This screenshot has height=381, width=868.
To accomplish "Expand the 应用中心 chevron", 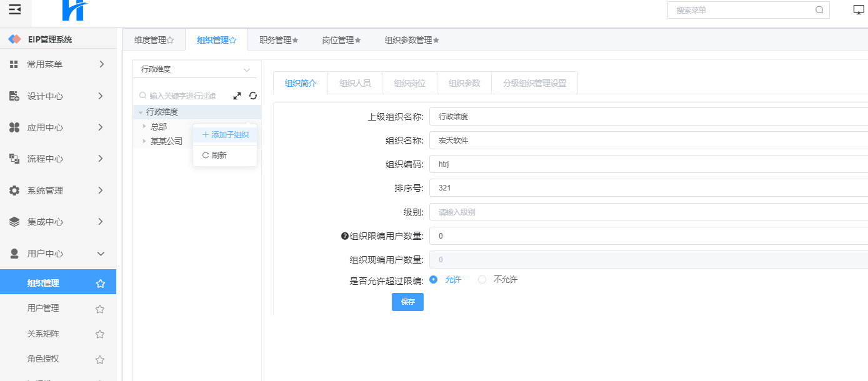I will [101, 127].
